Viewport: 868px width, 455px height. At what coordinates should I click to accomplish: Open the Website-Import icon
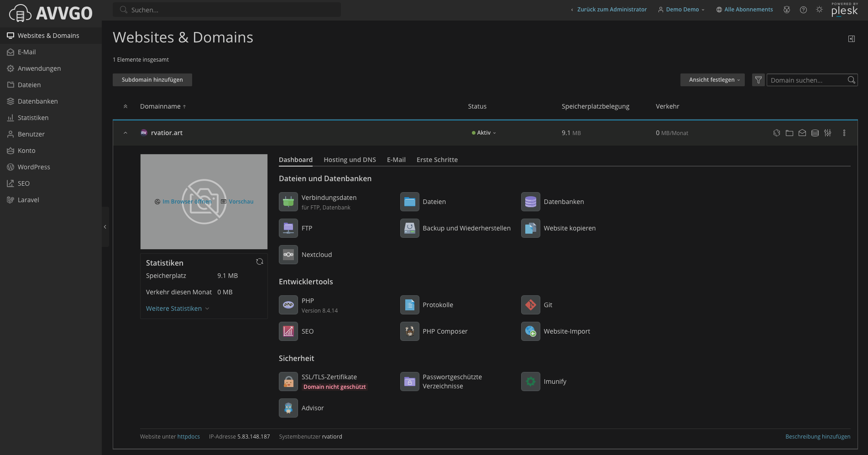tap(530, 331)
